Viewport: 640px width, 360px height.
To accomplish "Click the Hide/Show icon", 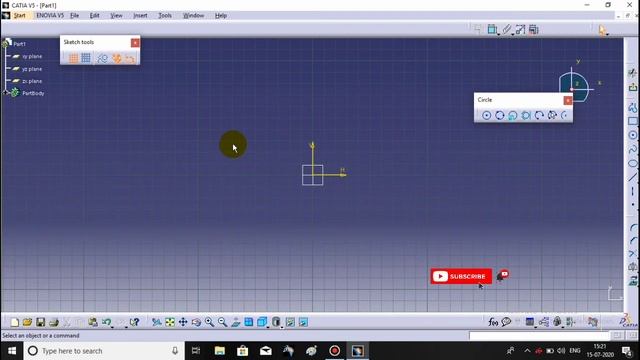I will tap(290, 322).
